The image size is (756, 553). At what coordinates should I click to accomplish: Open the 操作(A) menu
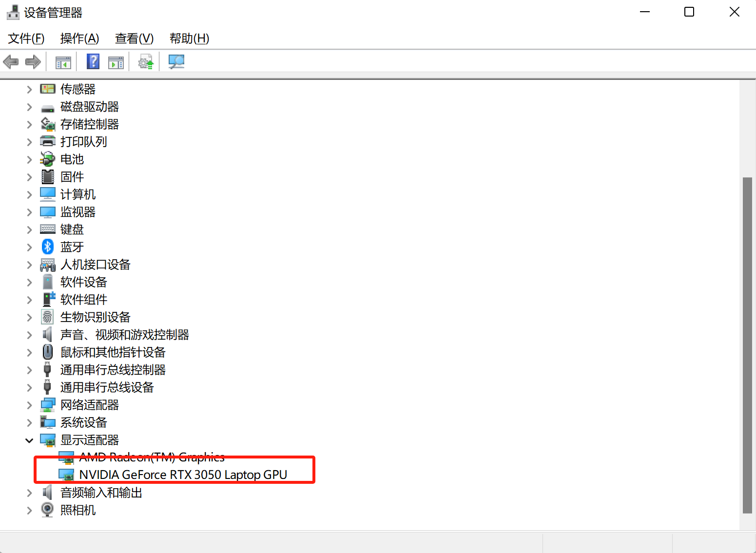(x=79, y=38)
